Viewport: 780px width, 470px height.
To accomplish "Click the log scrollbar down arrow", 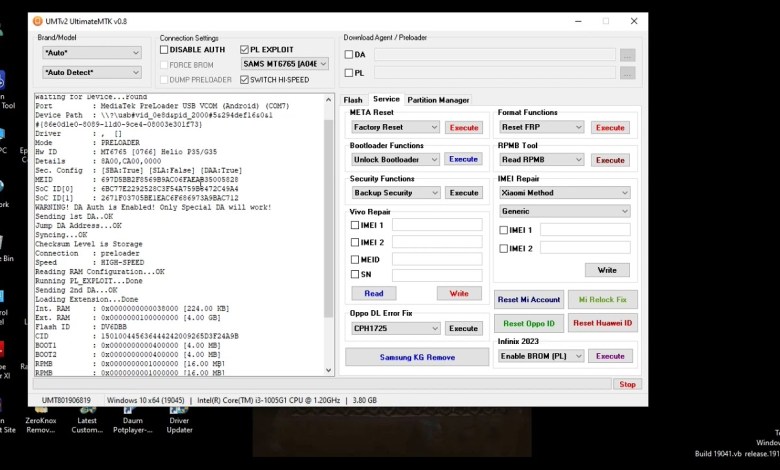I will [328, 370].
